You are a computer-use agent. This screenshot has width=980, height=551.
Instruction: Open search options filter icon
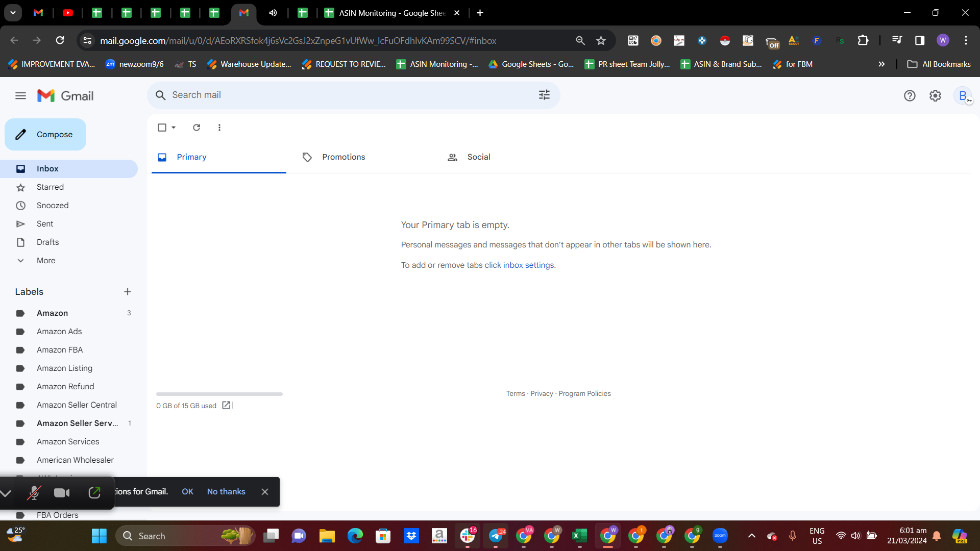pos(544,95)
